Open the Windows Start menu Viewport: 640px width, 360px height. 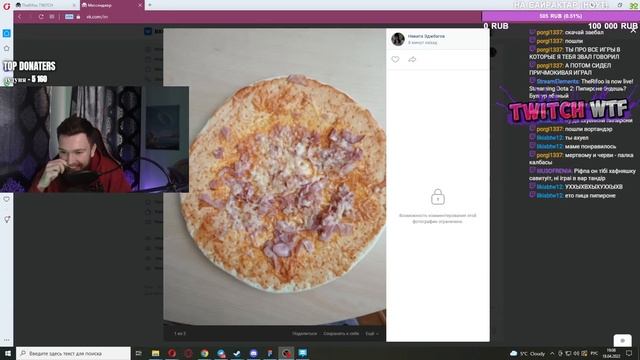8,353
